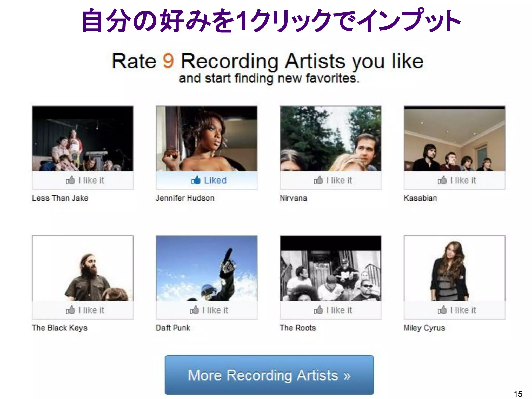
Task: Click the thumbs-up icon under The Roots
Action: tap(318, 310)
